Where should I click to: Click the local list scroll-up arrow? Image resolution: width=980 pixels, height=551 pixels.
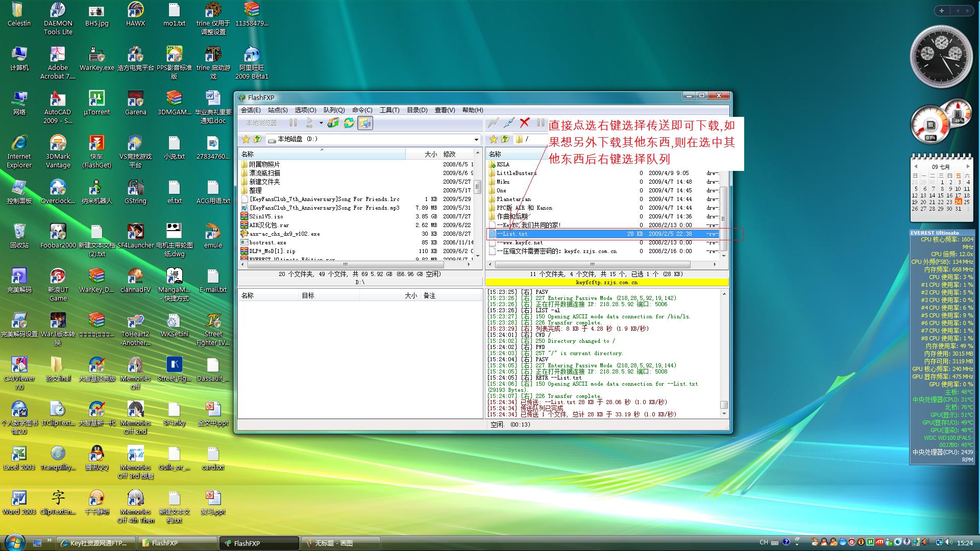[478, 153]
